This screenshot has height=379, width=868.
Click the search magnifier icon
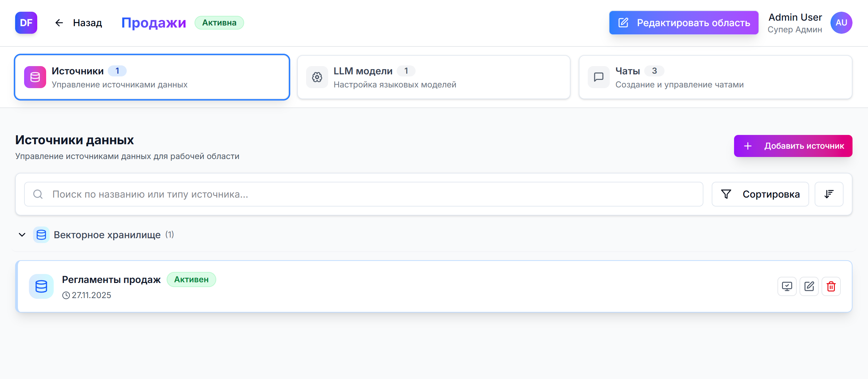pos(38,194)
